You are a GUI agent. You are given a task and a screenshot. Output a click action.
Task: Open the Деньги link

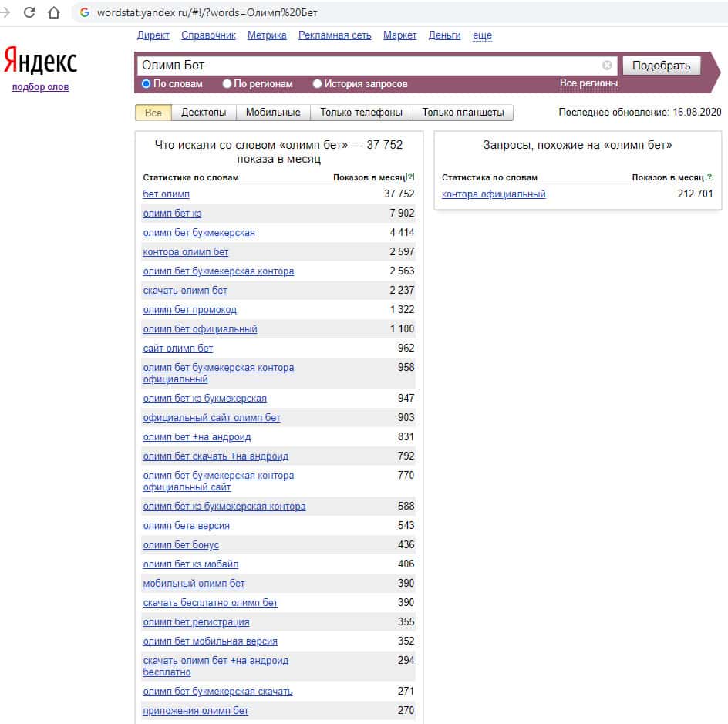click(444, 35)
